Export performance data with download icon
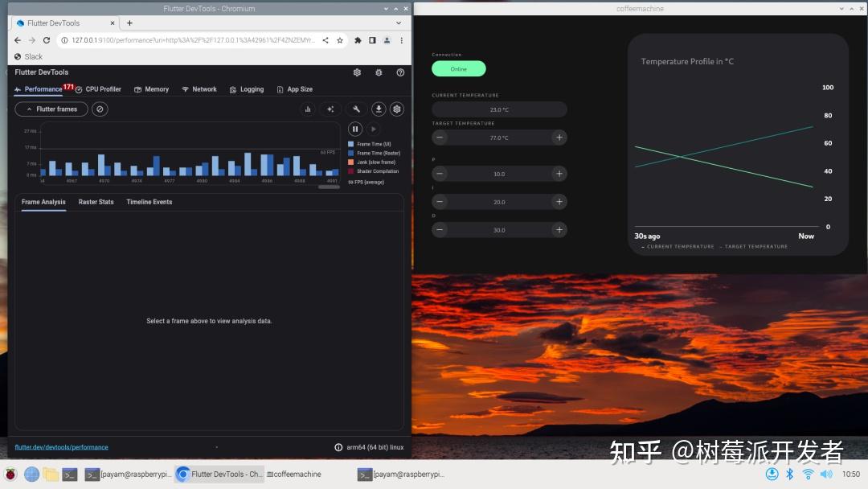 click(x=378, y=109)
